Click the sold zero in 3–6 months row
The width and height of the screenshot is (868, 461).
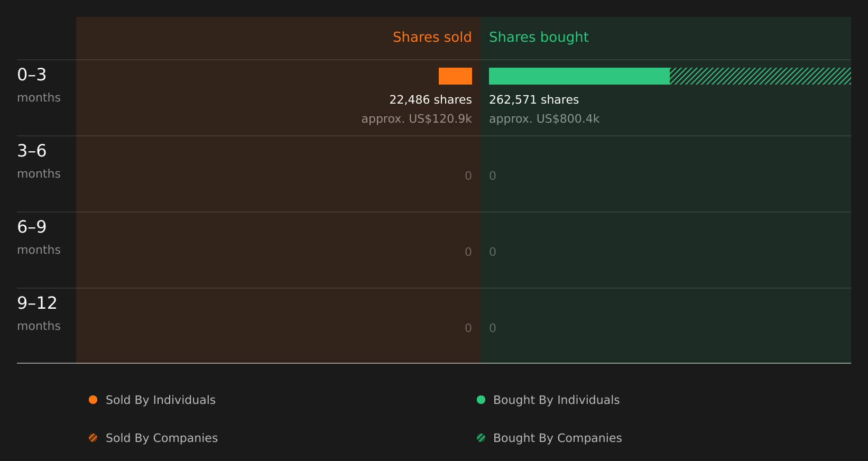pyautogui.click(x=468, y=176)
